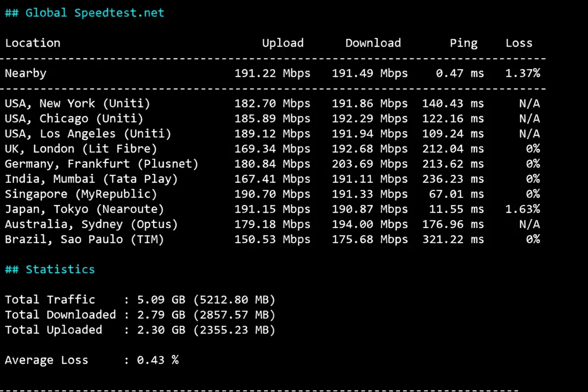Select the Nearby test row
The image size is (588, 392).
25,73
